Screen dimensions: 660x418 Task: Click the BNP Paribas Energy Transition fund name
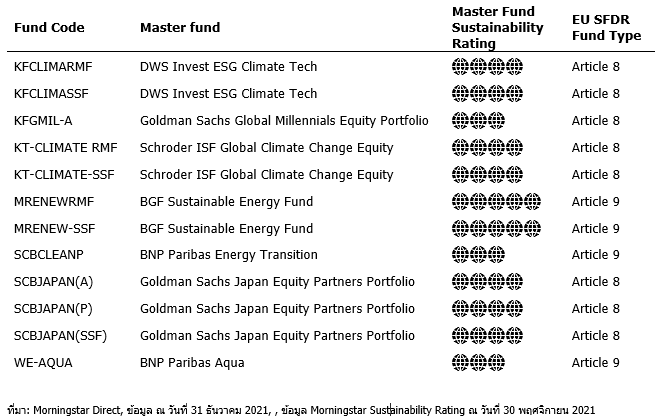click(x=229, y=255)
